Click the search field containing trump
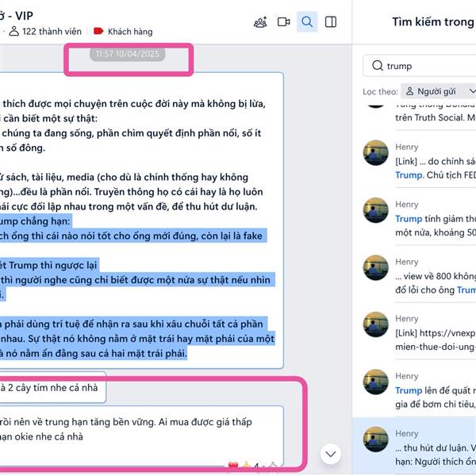476x476 pixels. tap(419, 66)
